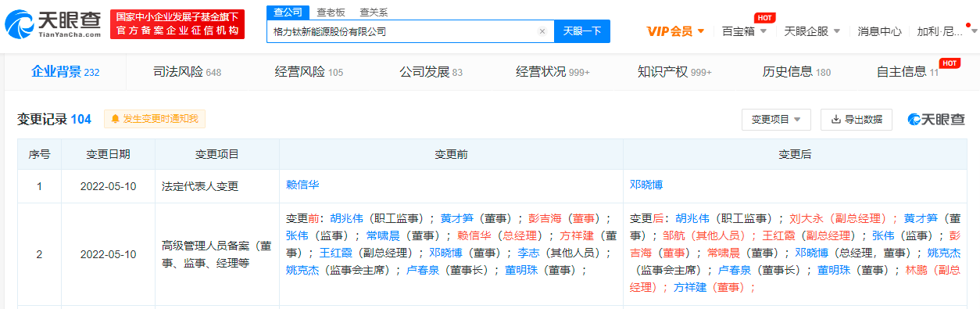980x309 pixels.
Task: Switch to the 查老板 search tab
Action: (x=331, y=13)
